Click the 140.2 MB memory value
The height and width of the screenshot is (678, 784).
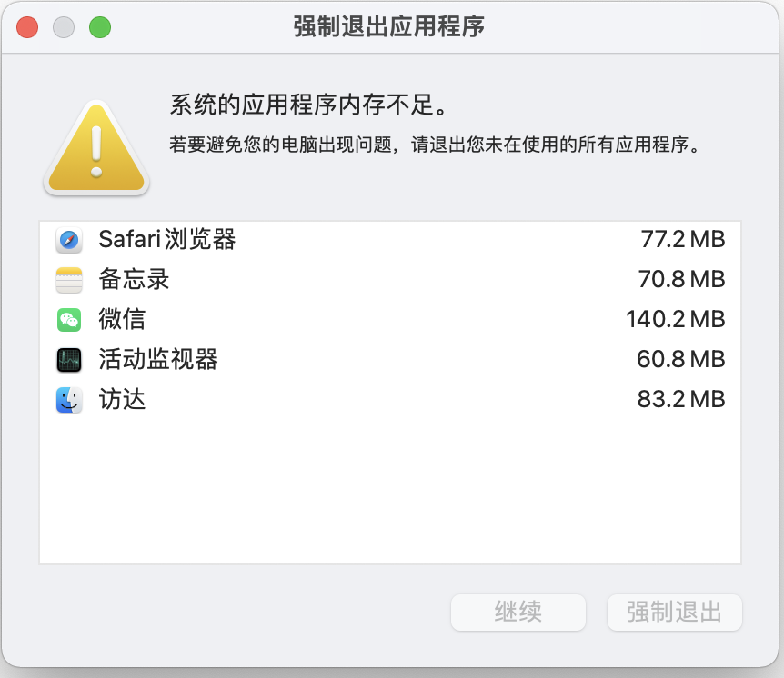coord(675,320)
